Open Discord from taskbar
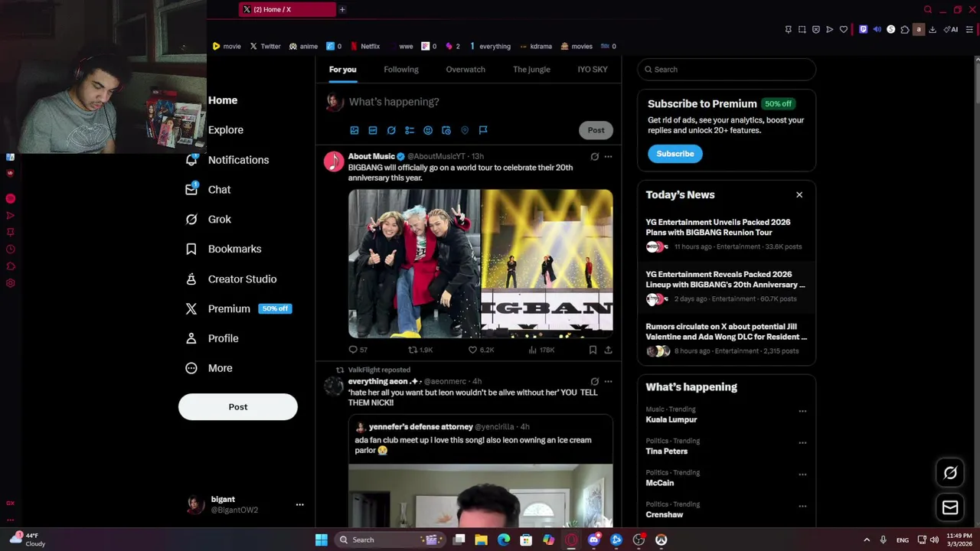This screenshot has width=980, height=551. (594, 540)
